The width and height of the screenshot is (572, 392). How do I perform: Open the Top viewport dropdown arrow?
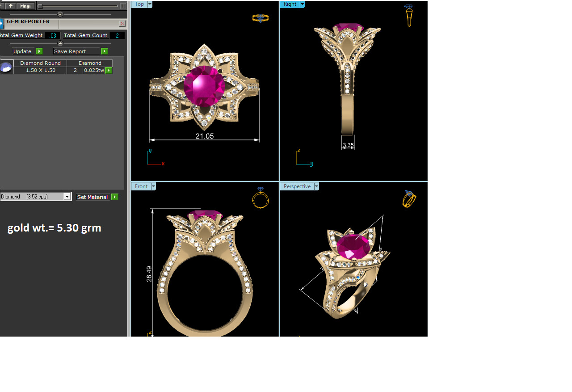(150, 4)
